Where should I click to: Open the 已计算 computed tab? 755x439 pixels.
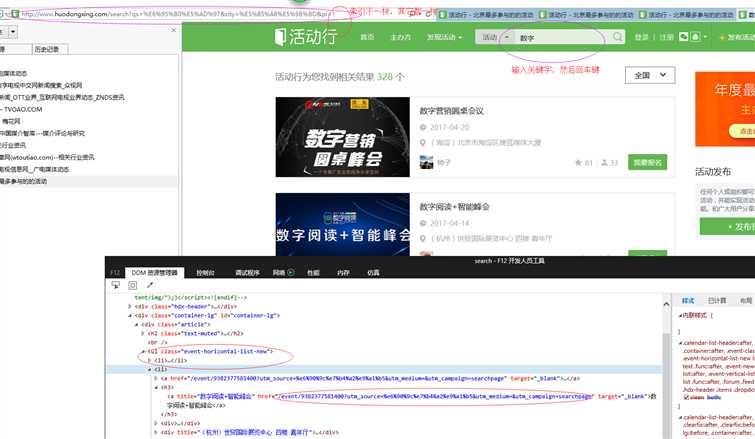coord(717,300)
